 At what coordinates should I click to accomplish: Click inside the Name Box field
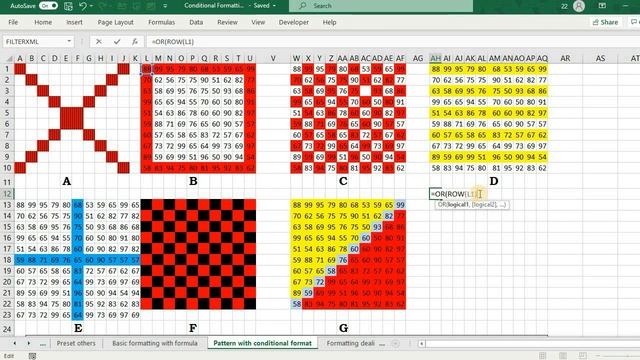[x=34, y=42]
